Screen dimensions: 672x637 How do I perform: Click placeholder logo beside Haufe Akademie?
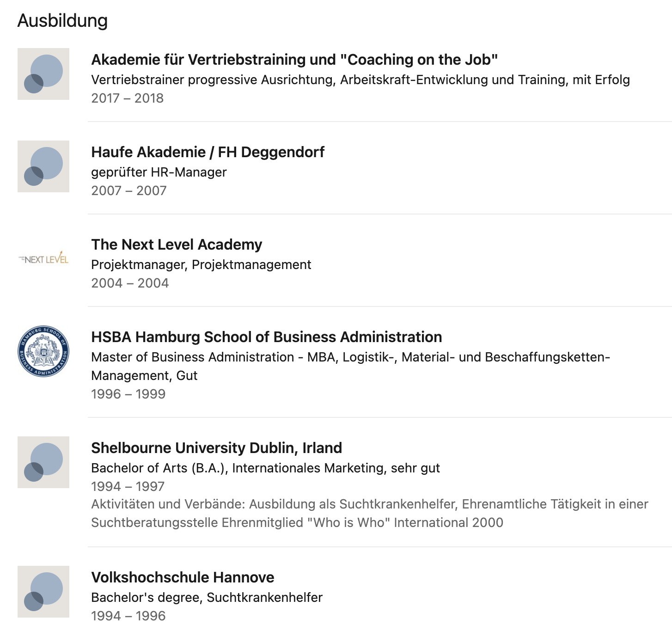(43, 166)
